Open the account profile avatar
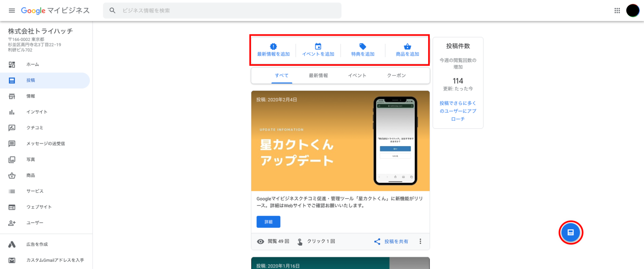644x269 pixels. click(x=633, y=10)
